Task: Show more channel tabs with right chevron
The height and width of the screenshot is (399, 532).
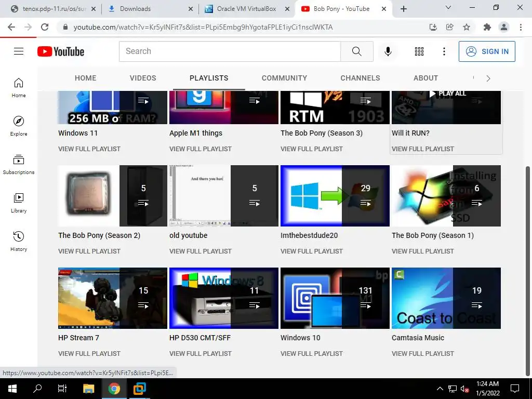Action: tap(488, 78)
